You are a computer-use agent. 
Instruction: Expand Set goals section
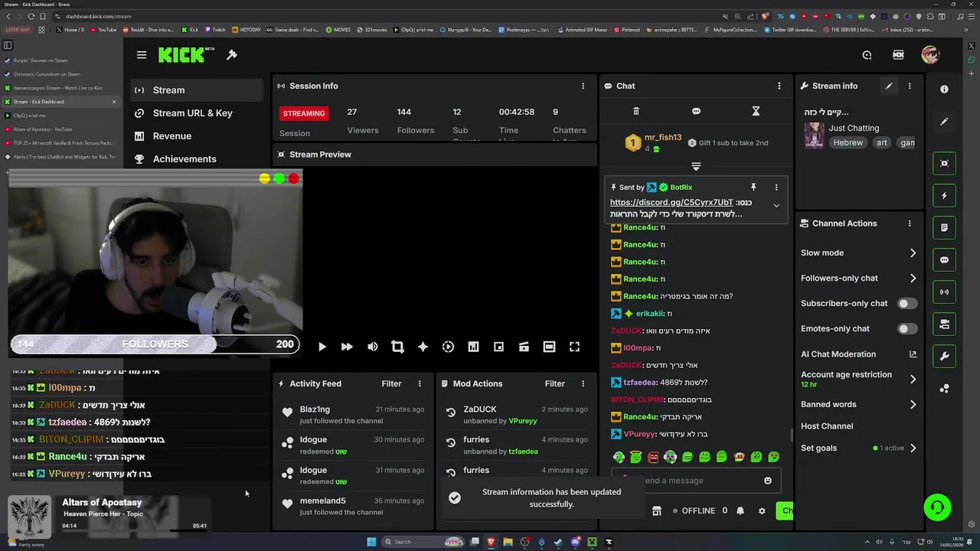click(x=913, y=448)
